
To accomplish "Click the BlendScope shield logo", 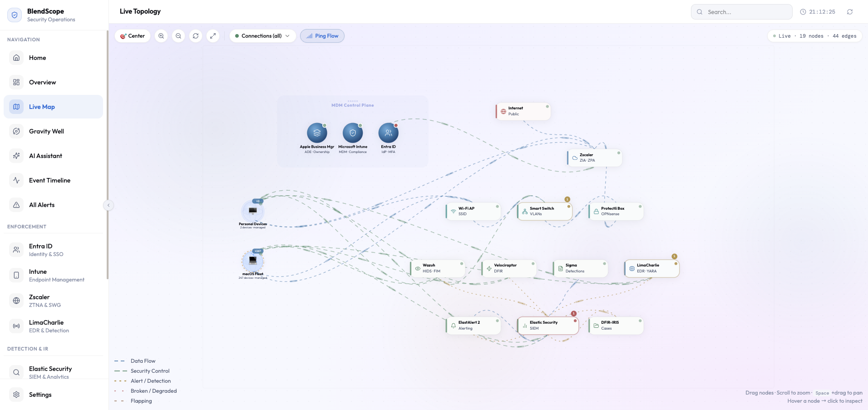I will (15, 15).
